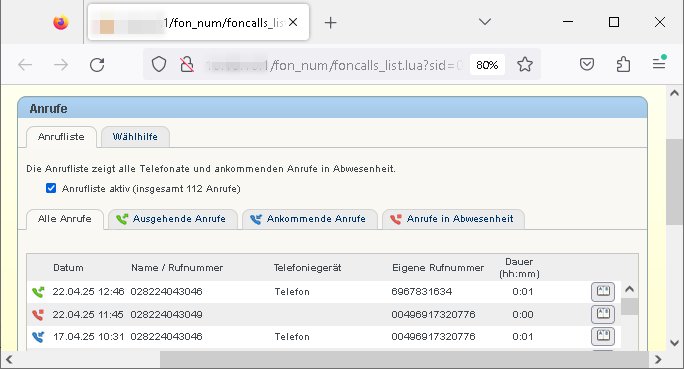Reload the page with the refresh icon

click(x=97, y=65)
